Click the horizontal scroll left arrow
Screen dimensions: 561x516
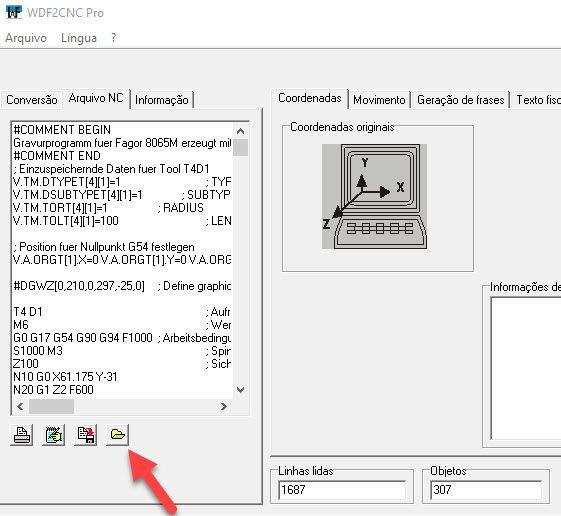20,407
